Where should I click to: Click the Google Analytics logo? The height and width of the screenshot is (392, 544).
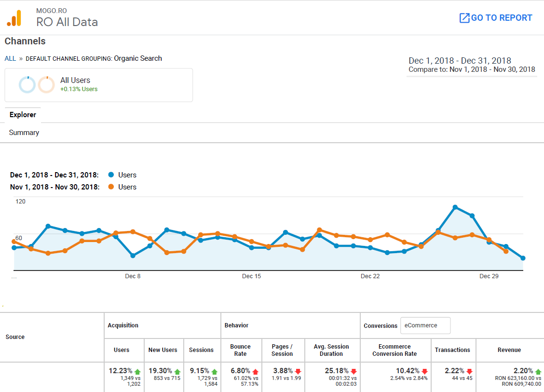(14, 17)
